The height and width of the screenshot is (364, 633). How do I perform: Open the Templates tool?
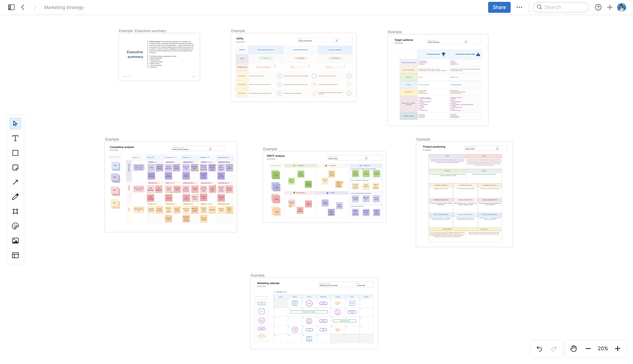click(15, 255)
